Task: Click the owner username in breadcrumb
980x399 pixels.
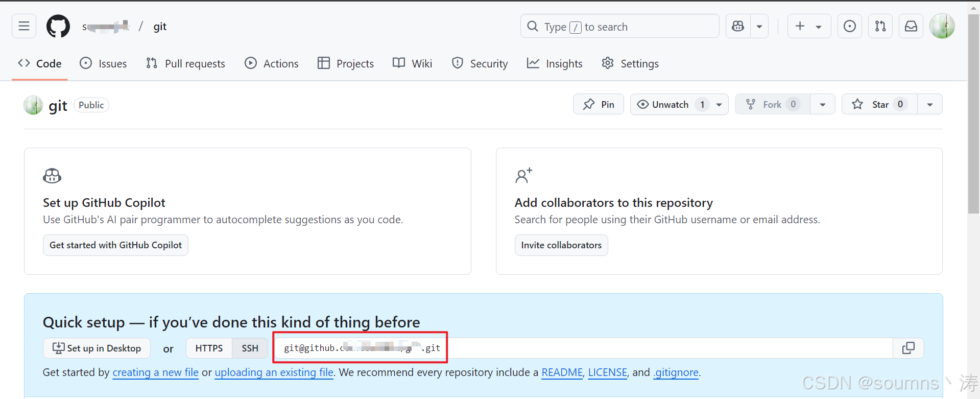Action: [105, 27]
